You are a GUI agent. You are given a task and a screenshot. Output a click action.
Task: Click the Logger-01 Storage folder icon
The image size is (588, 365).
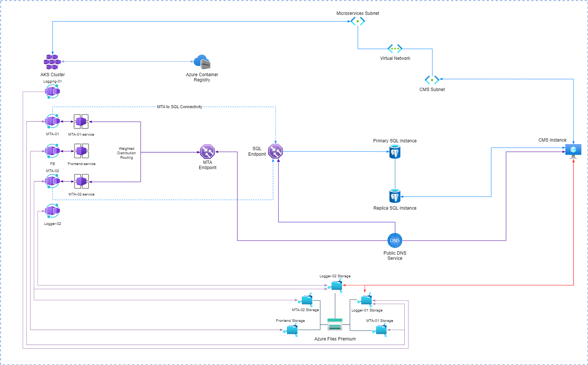365,300
